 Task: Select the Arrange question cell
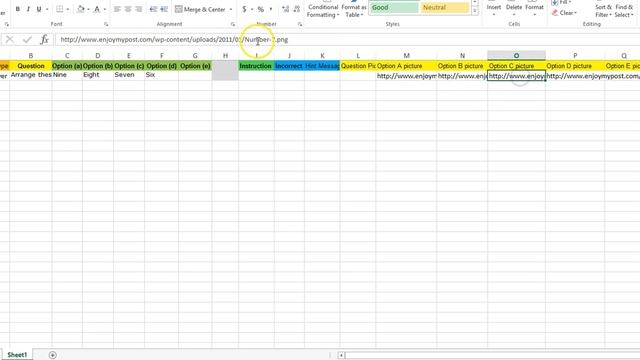tap(31, 75)
